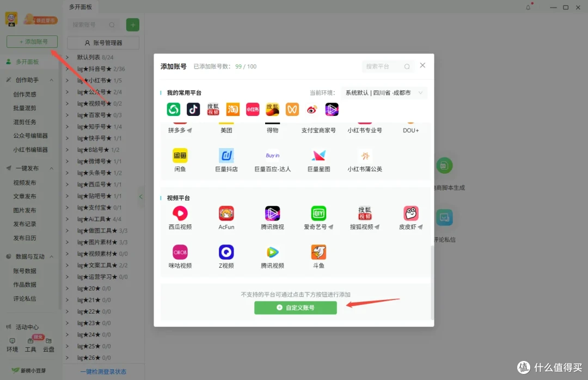Add a 皮皮虾 account
This screenshot has height=380, width=588.
coord(411,218)
